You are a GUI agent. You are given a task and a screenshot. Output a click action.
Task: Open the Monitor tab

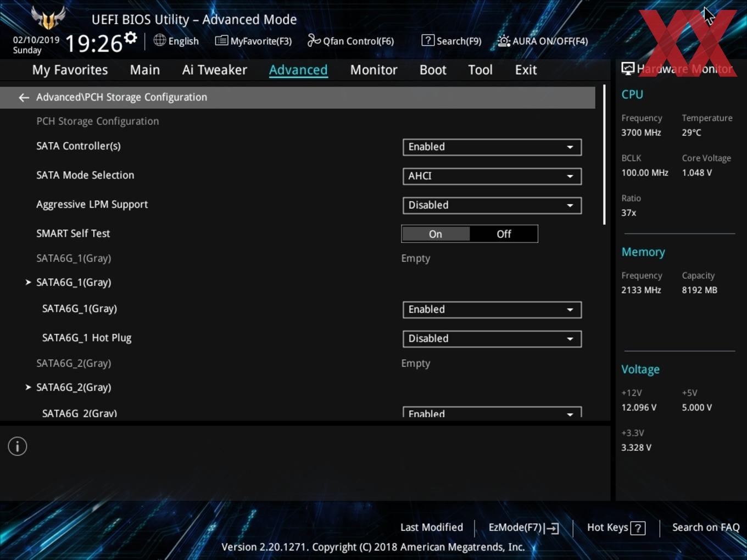pyautogui.click(x=374, y=70)
